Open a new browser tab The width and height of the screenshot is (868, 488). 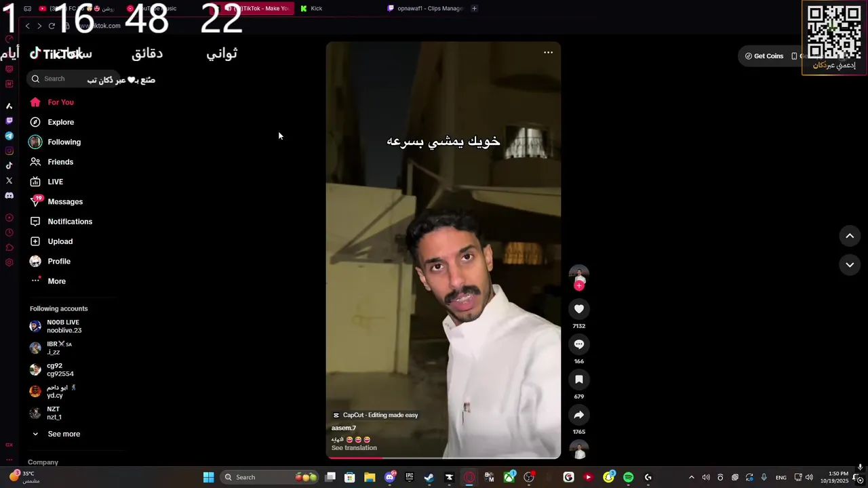click(474, 9)
